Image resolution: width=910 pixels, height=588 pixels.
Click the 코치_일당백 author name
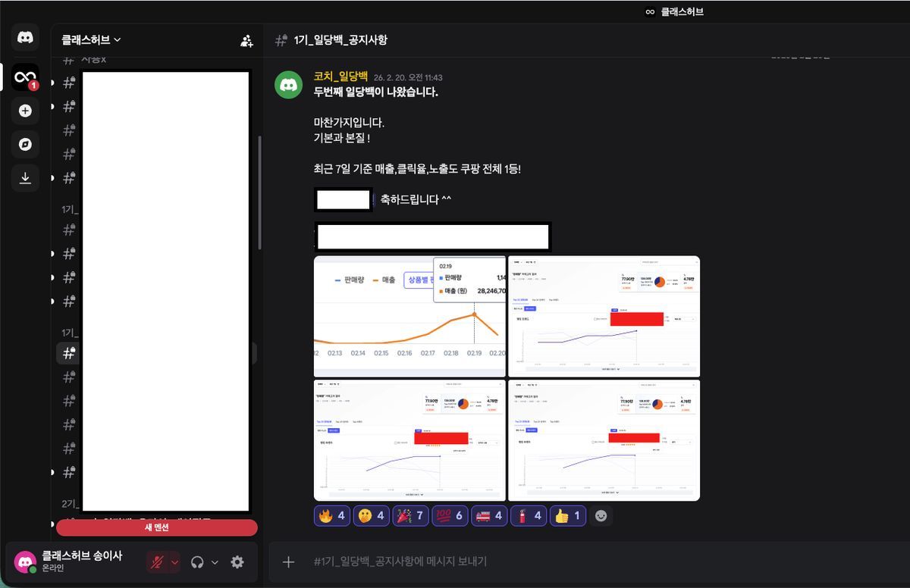tap(338, 76)
